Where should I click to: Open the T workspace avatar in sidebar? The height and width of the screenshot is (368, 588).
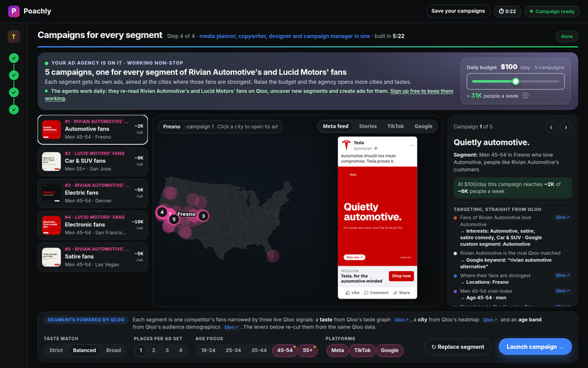pos(14,37)
